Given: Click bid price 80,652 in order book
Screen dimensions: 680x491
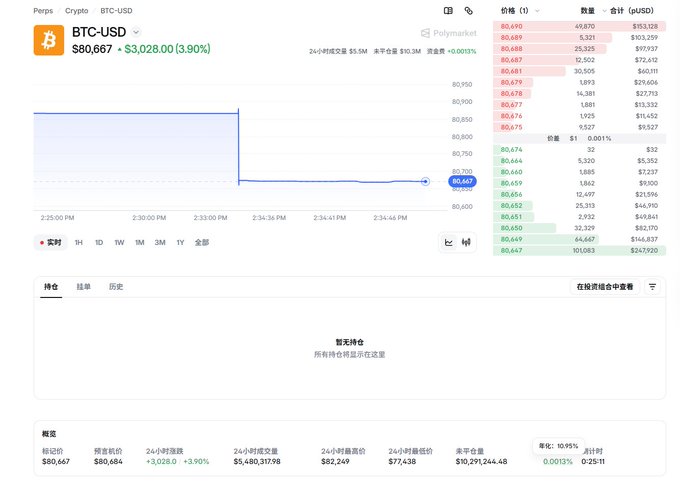Looking at the screenshot, I should tap(511, 206).
